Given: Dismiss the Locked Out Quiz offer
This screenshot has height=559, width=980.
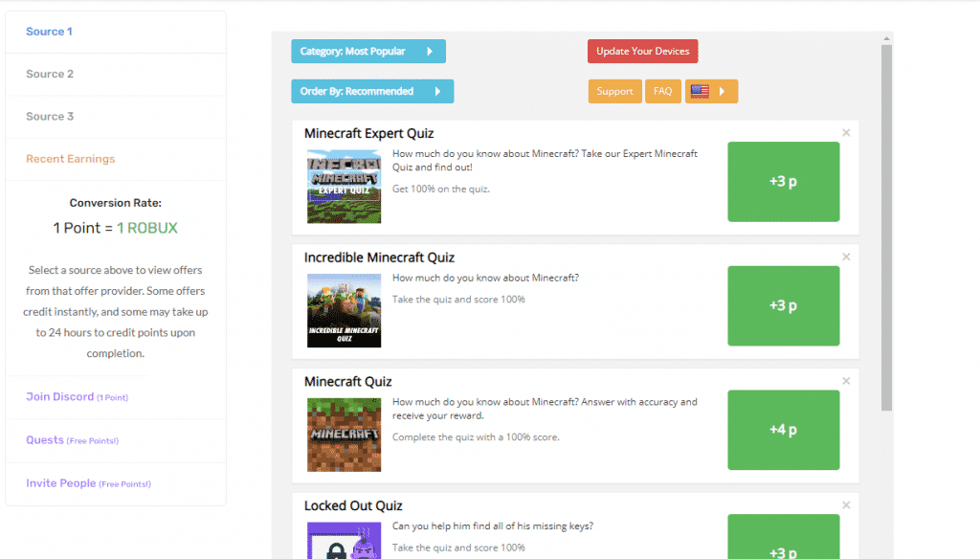Looking at the screenshot, I should point(846,504).
